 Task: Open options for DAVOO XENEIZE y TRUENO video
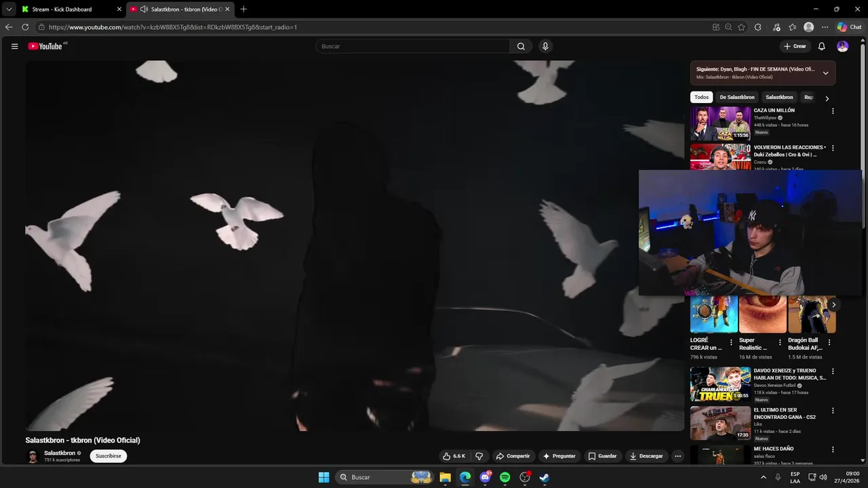pos(833,371)
